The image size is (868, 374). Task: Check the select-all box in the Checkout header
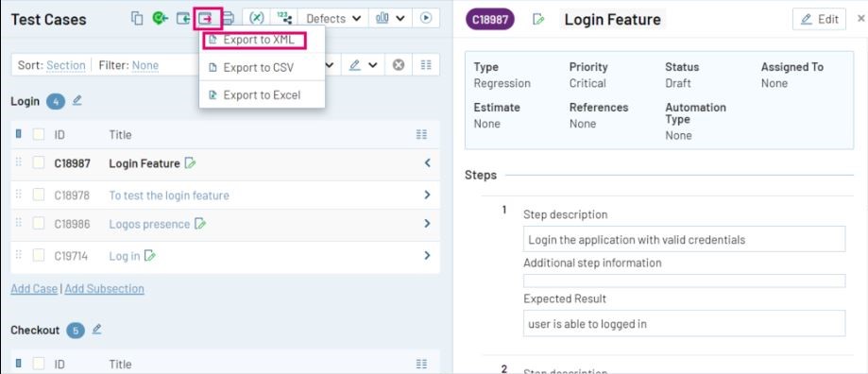click(38, 364)
